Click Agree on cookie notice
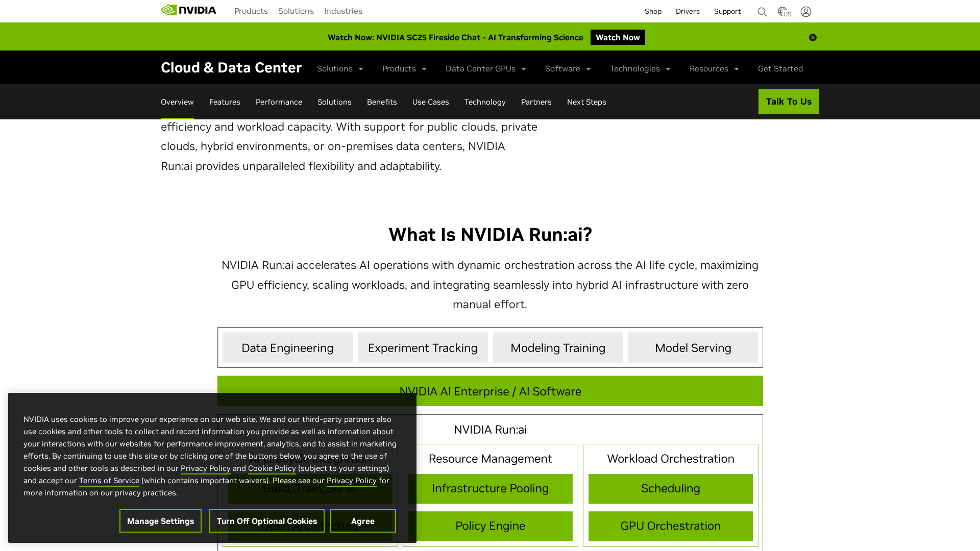The width and height of the screenshot is (980, 551). click(362, 521)
